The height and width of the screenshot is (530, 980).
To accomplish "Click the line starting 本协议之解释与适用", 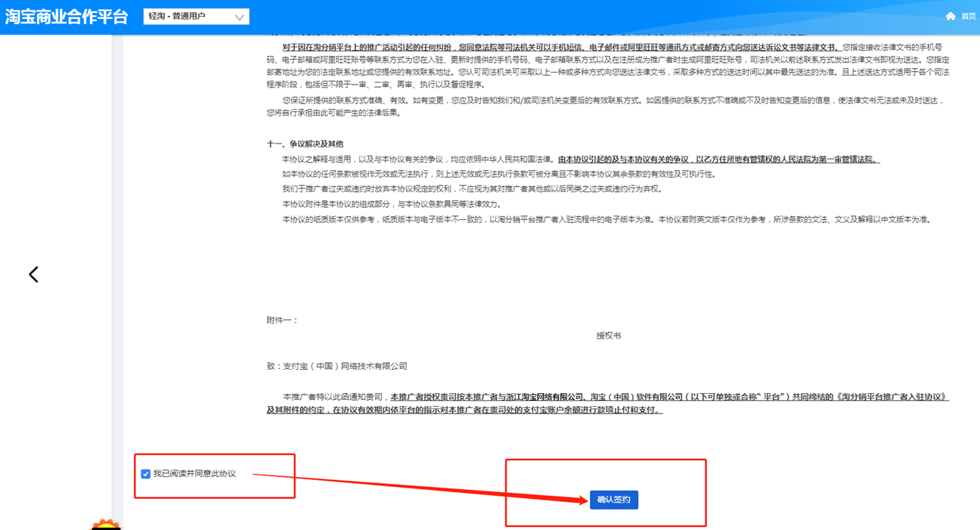I will pos(581,160).
